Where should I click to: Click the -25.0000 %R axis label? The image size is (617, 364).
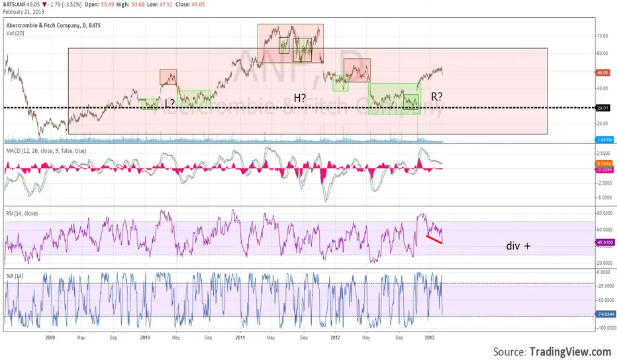pos(606,286)
